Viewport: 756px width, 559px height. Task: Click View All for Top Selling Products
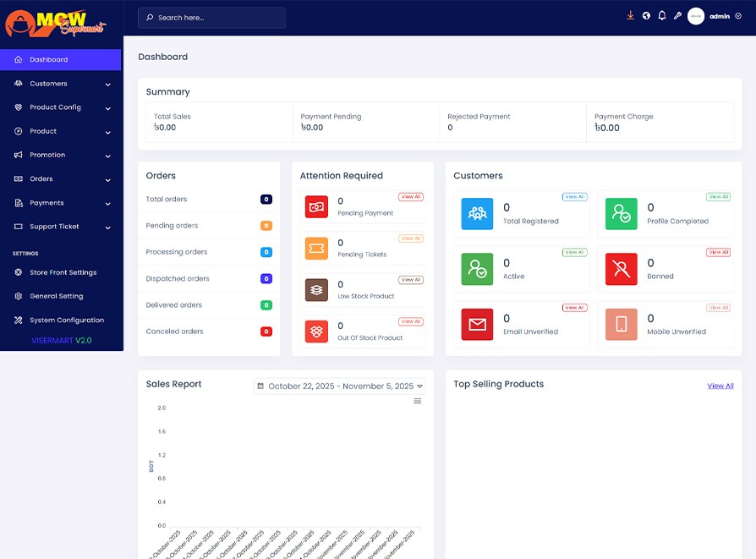click(720, 386)
